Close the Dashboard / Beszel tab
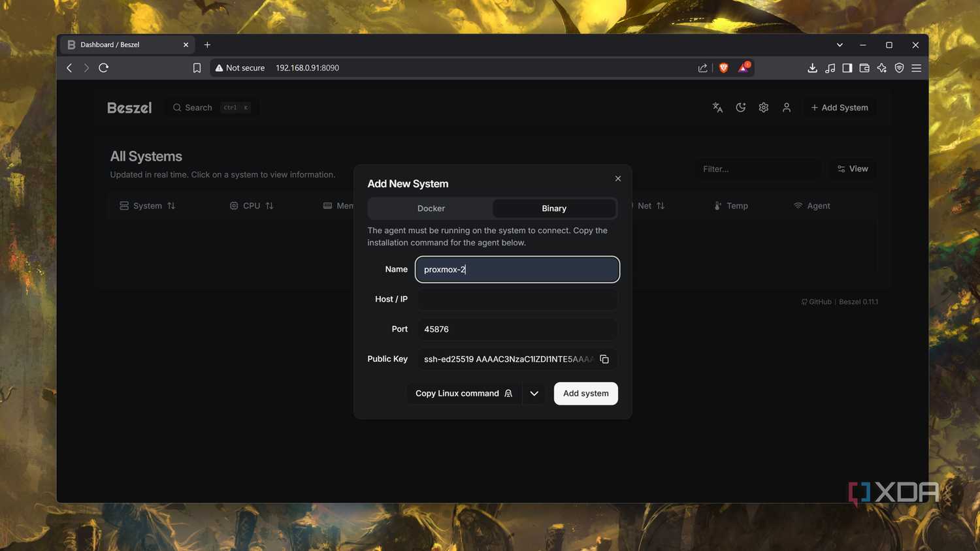The width and height of the screenshot is (980, 551). [186, 45]
